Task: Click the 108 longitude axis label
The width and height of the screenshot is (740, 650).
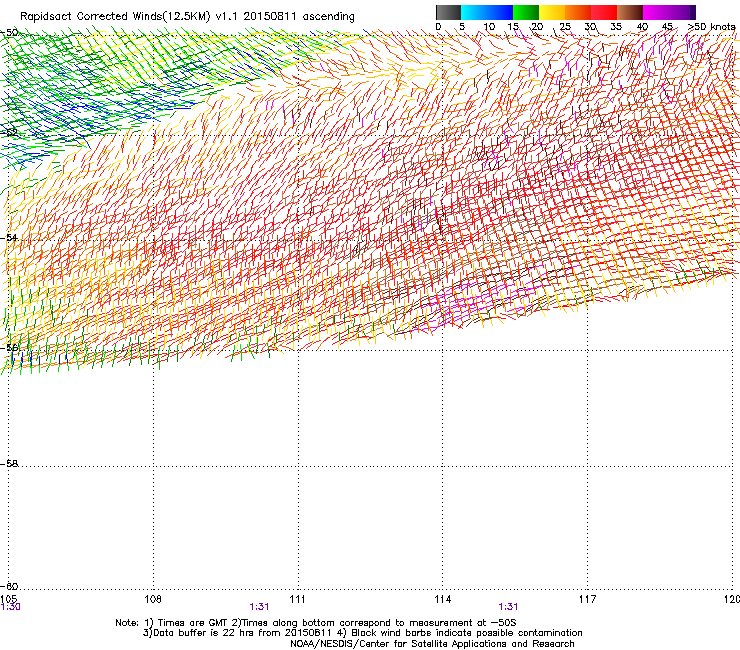Action: click(x=153, y=599)
